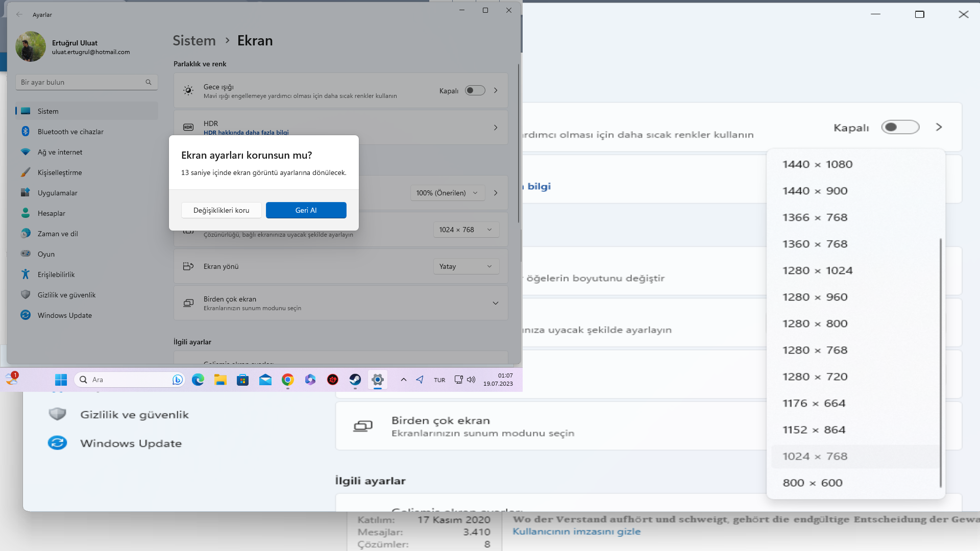Select 1280 × 720 resolution option
Viewport: 980px width, 551px height.
[815, 377]
